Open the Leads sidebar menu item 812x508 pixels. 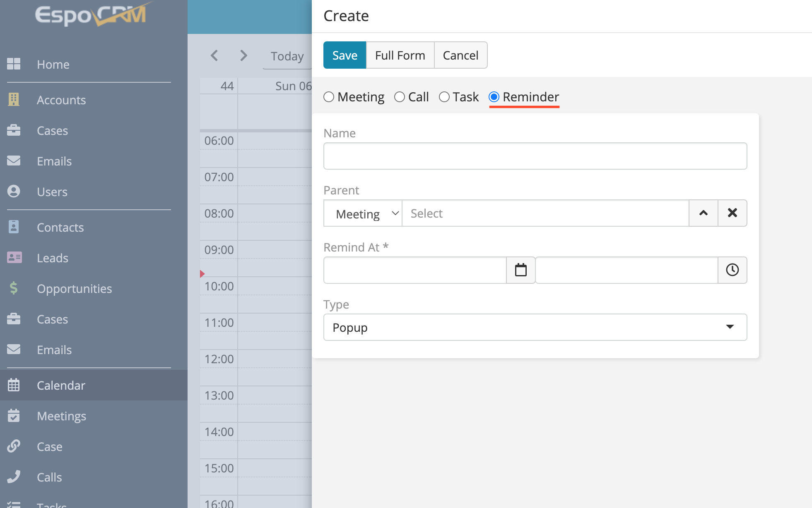point(53,258)
